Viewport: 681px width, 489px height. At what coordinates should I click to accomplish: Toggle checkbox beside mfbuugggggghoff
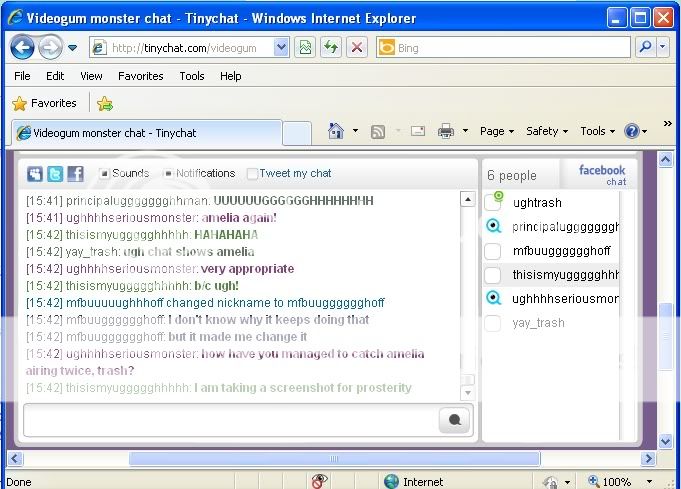[x=493, y=251]
